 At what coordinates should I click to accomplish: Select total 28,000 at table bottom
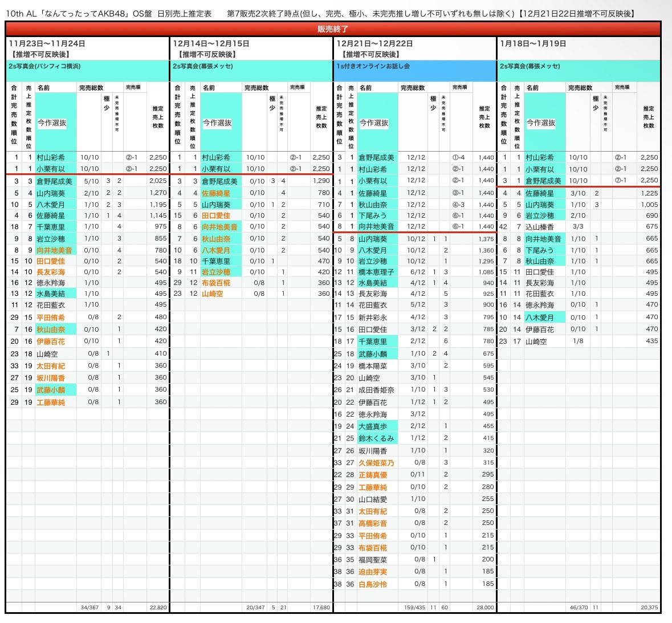pyautogui.click(x=485, y=607)
